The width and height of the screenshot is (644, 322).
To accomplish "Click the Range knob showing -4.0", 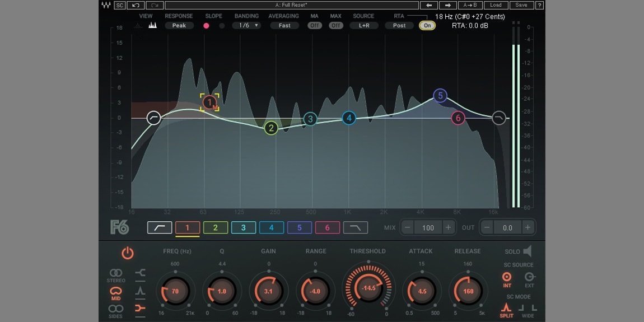I will pyautogui.click(x=315, y=291).
